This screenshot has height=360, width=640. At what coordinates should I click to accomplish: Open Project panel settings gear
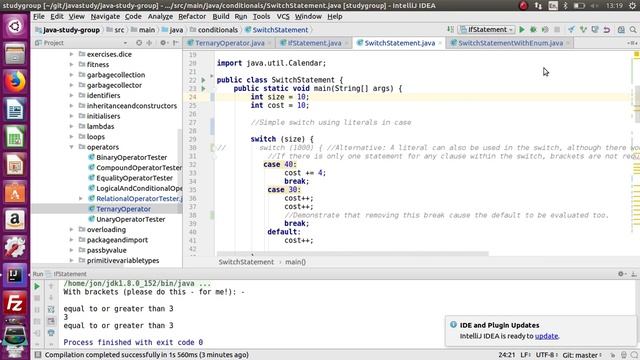click(x=163, y=43)
